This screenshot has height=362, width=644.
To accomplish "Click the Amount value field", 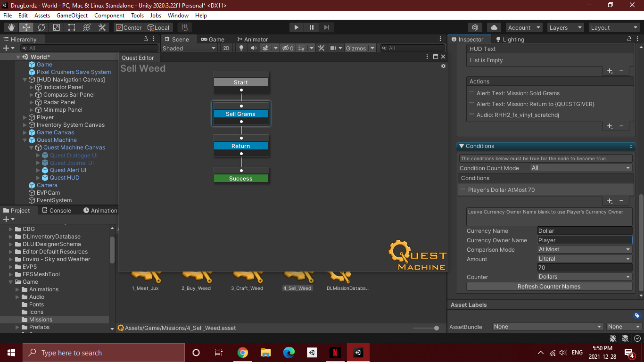I will [585, 267].
